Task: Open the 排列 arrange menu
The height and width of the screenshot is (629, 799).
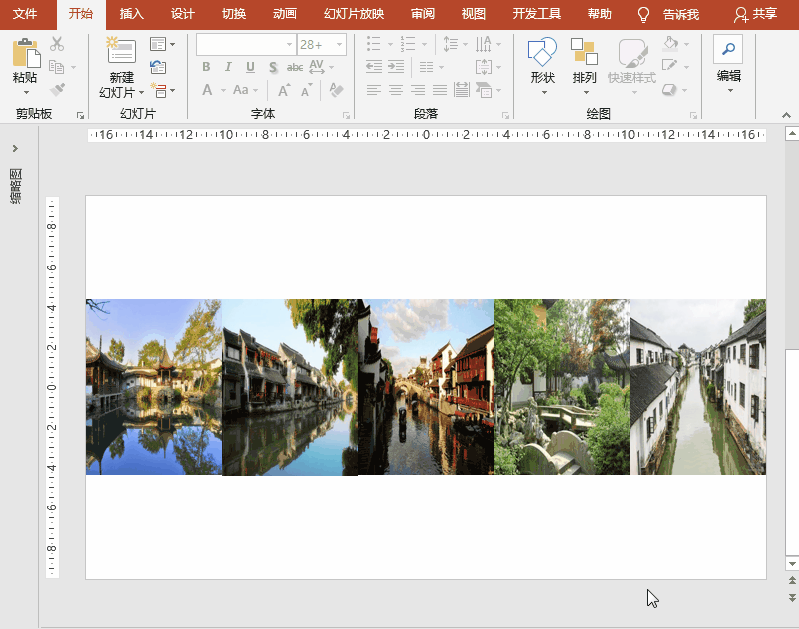Action: 584,65
